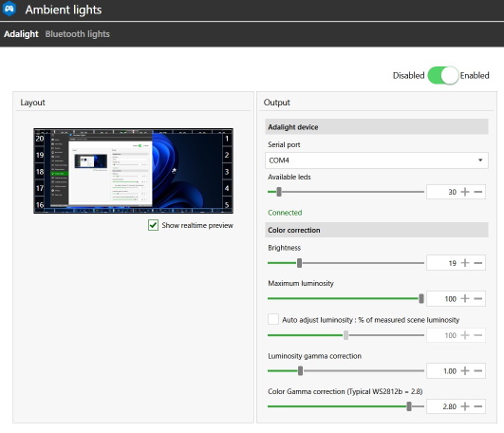Image resolution: width=504 pixels, height=433 pixels.
Task: Open the Serial port COM4 dropdown
Action: click(x=377, y=160)
